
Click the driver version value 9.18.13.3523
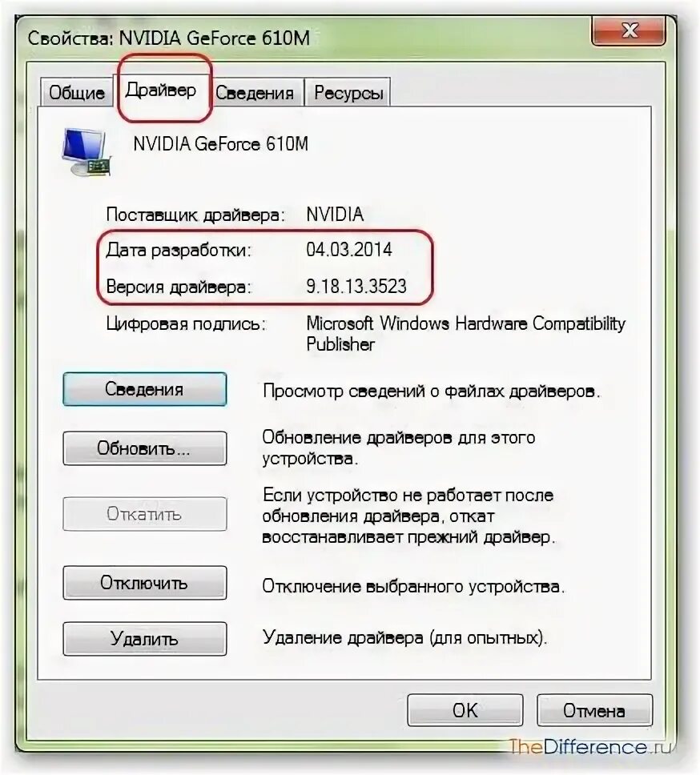(356, 286)
